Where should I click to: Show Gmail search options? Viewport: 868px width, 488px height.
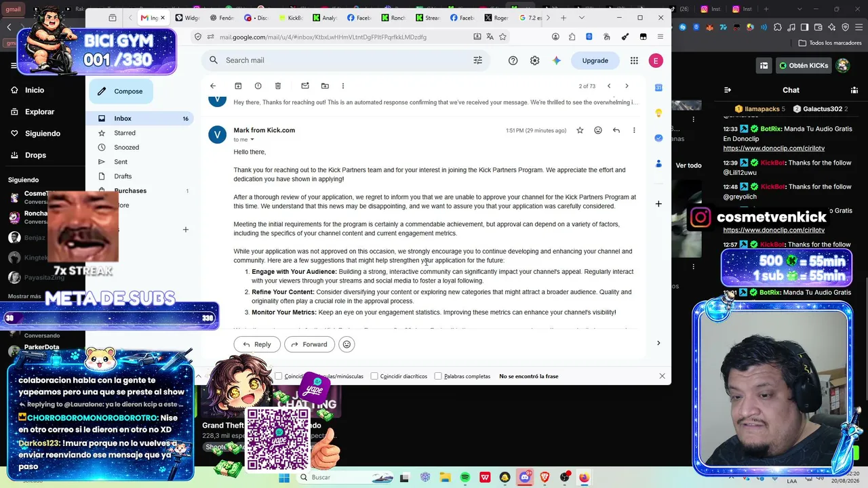(478, 60)
